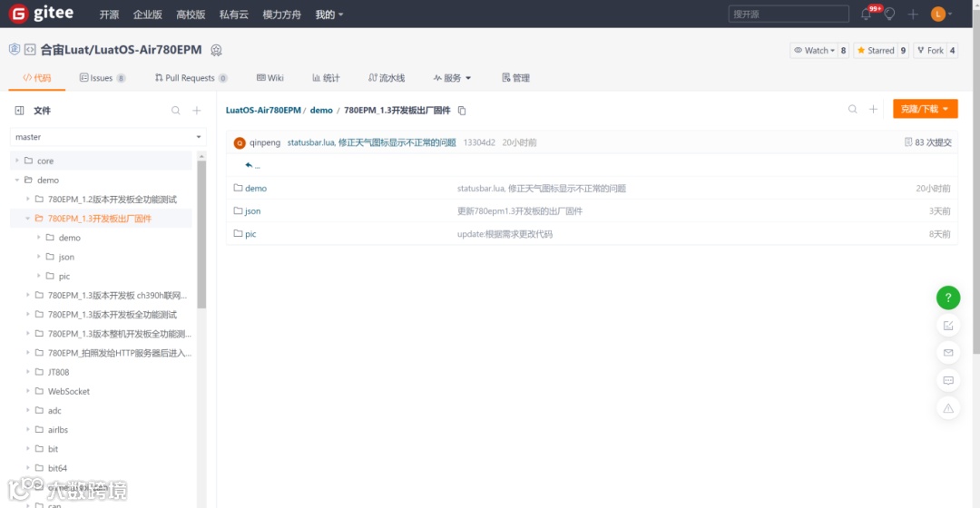Open 模力方舟 in top navigation
The height and width of the screenshot is (508, 980).
tap(282, 15)
